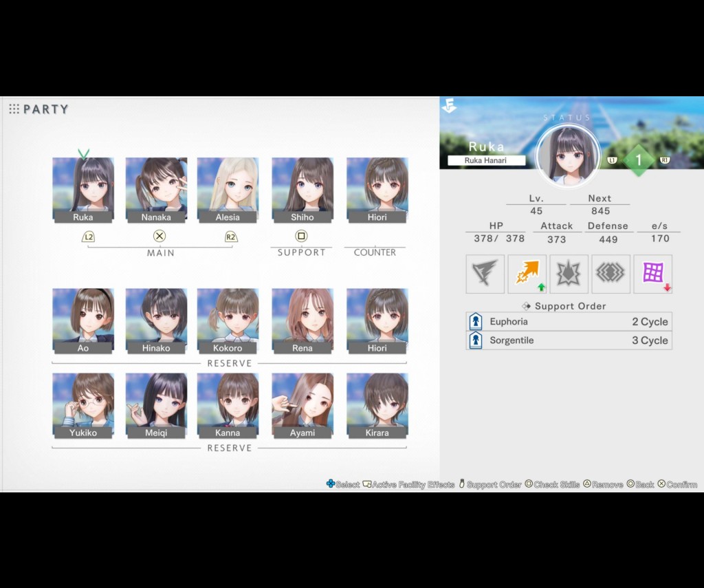The width and height of the screenshot is (704, 588).
Task: Select Hiori in the counter slot
Action: click(x=377, y=190)
